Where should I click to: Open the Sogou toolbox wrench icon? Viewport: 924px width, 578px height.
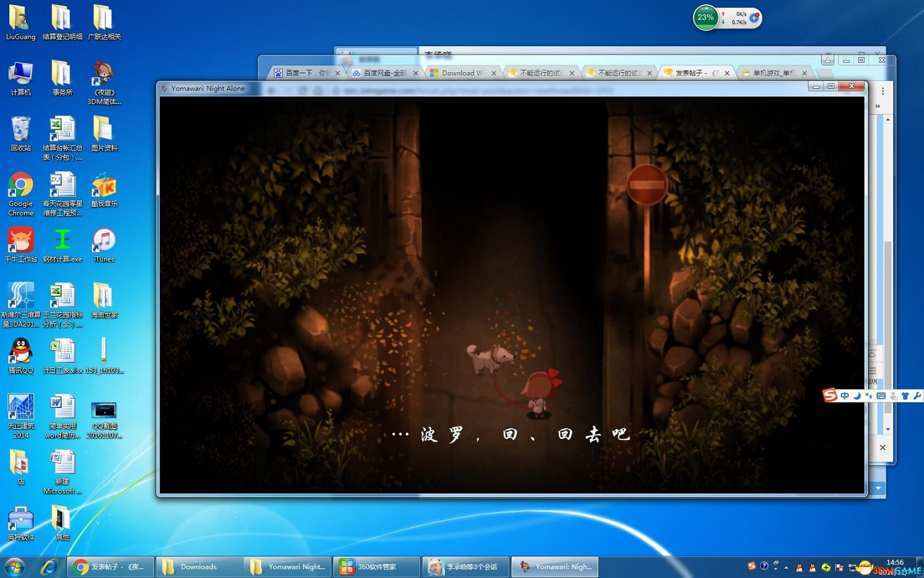point(917,396)
